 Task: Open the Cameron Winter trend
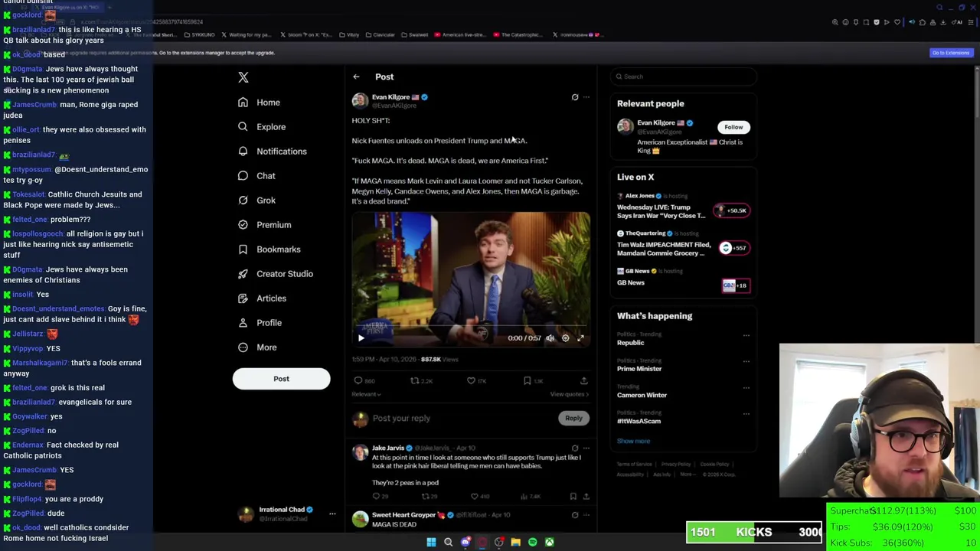coord(642,396)
